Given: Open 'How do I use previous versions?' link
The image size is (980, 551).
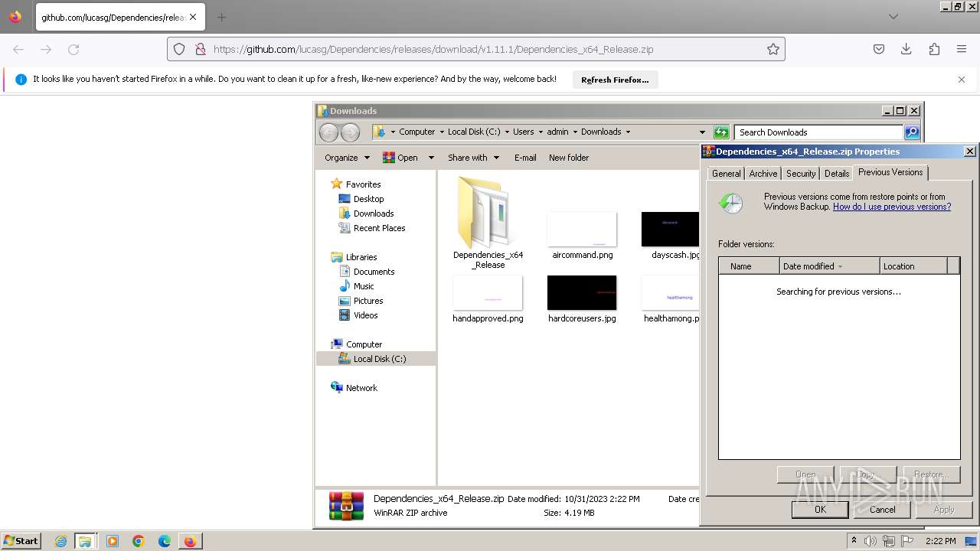Looking at the screenshot, I should click(892, 207).
